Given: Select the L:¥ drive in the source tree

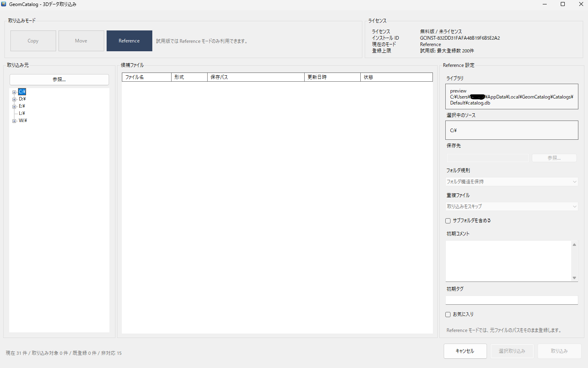Looking at the screenshot, I should coord(22,113).
